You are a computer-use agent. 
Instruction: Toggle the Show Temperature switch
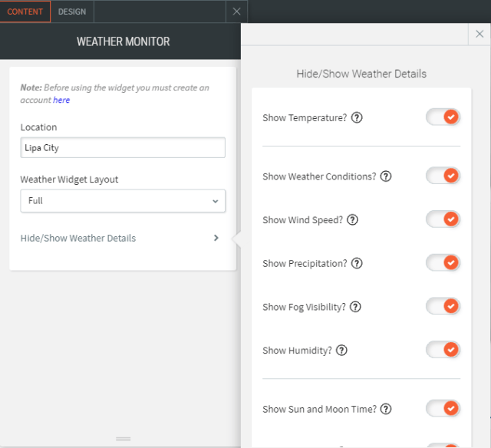pyautogui.click(x=443, y=117)
